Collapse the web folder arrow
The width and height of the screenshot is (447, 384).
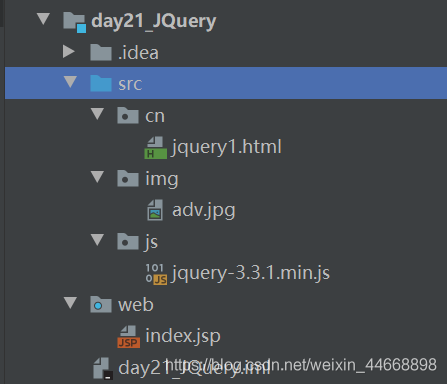click(x=70, y=303)
